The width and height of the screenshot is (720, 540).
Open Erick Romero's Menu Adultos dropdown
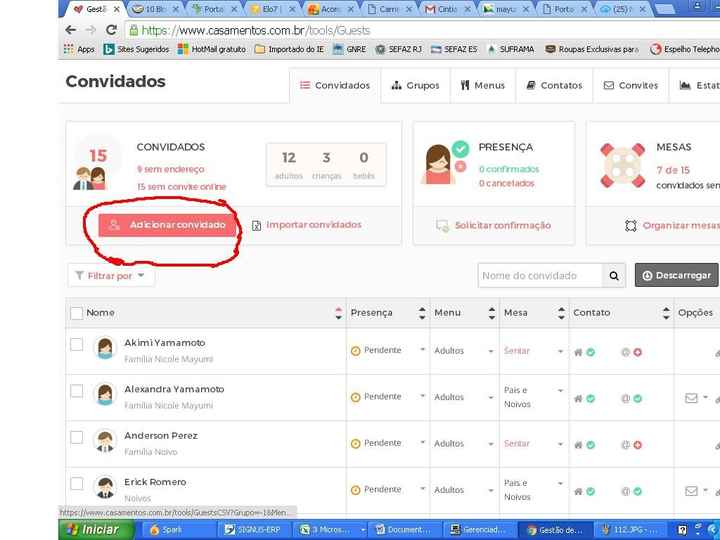coord(464,490)
